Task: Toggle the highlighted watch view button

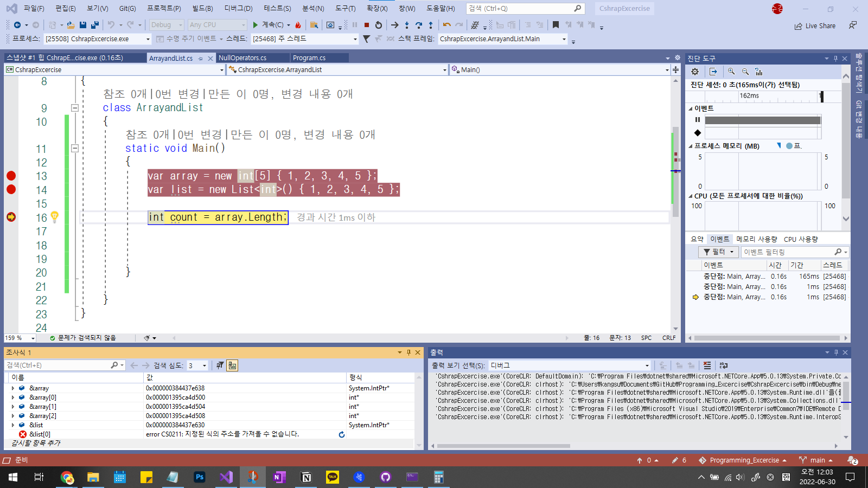Action: coord(232,365)
